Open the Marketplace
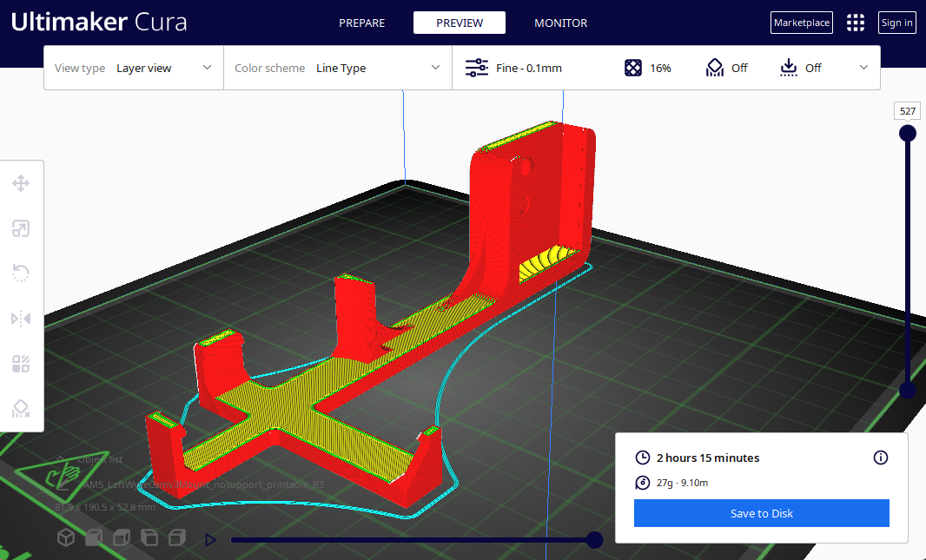 801,23
